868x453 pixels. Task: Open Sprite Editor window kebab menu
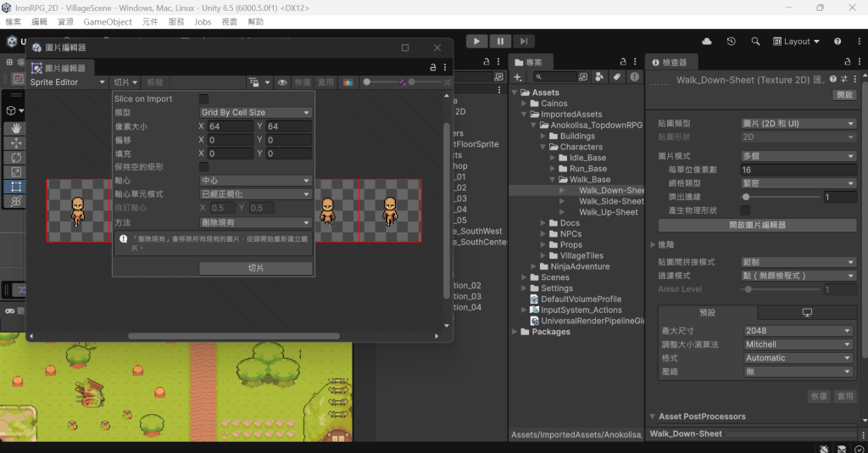point(445,68)
